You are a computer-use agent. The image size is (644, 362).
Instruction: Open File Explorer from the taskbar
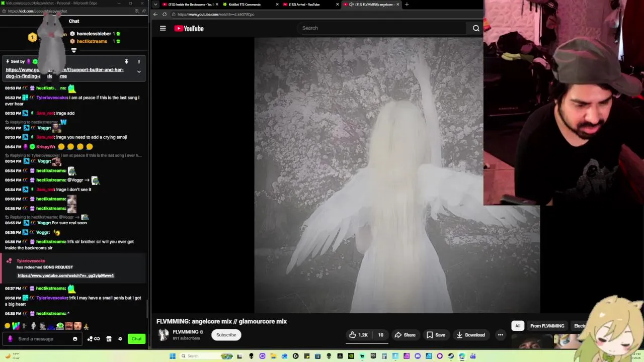(273, 356)
